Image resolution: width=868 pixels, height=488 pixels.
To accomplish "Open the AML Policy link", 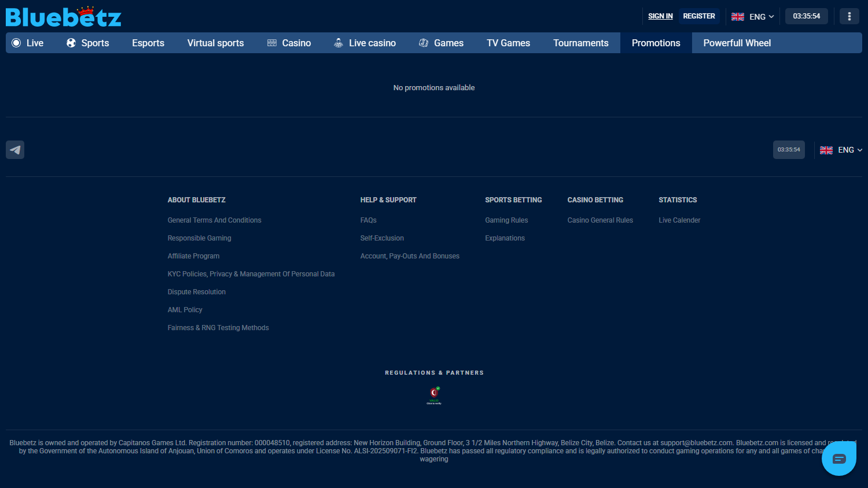I will coord(185,310).
